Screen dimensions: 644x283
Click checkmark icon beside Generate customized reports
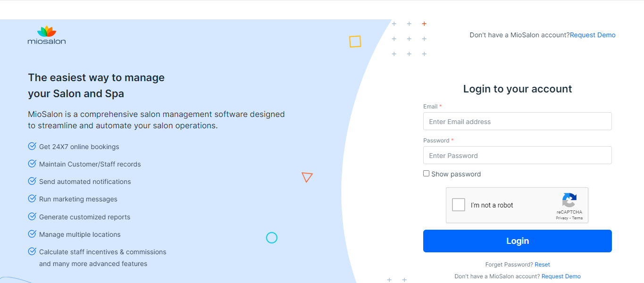click(32, 216)
